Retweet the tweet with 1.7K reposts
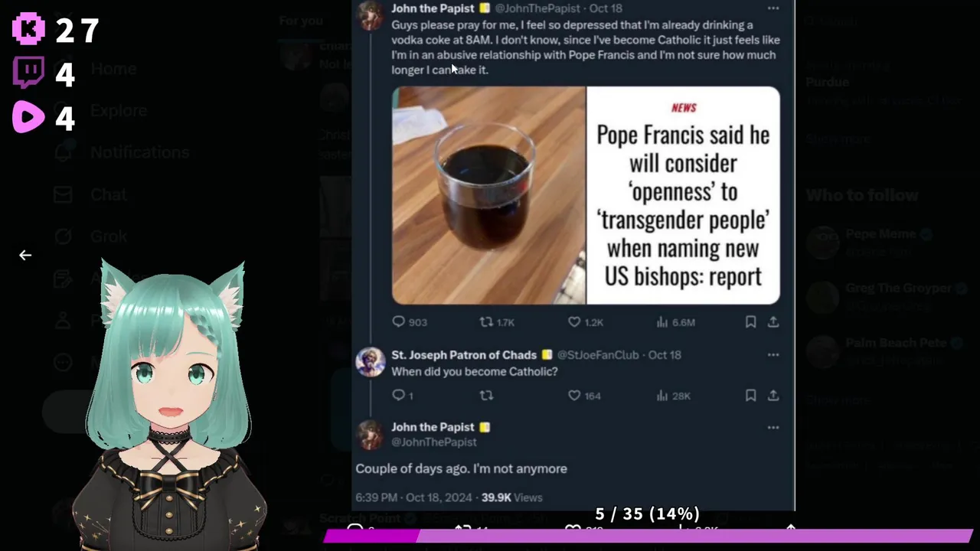Screen dimensions: 980x551 (497, 322)
